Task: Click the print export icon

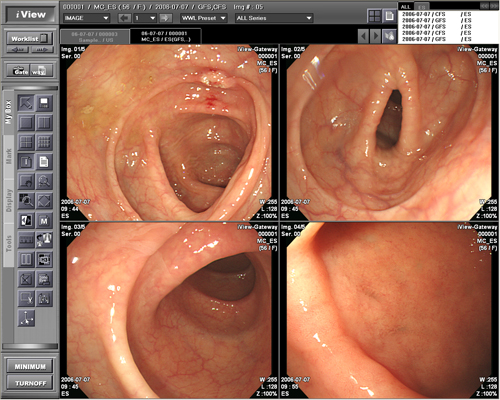Action: [44, 279]
